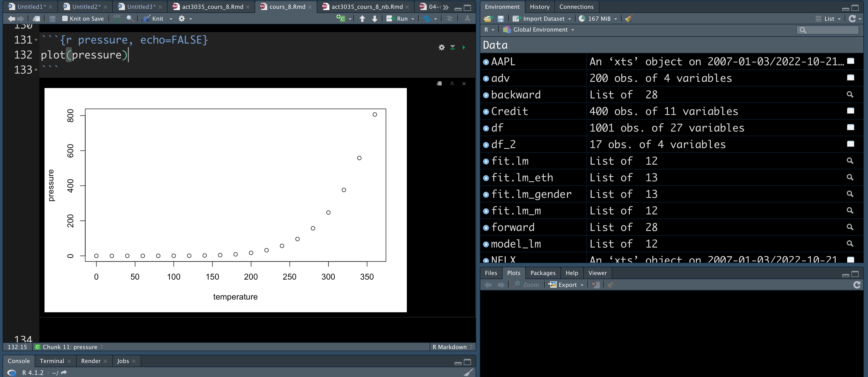The width and height of the screenshot is (868, 377).
Task: Open the publish icon in editor toolbar
Action: 427,19
